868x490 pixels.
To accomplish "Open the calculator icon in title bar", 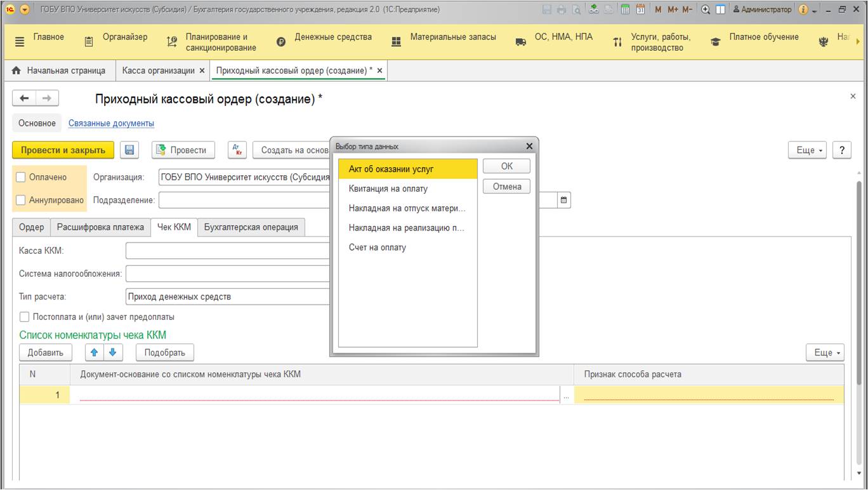I will [625, 10].
